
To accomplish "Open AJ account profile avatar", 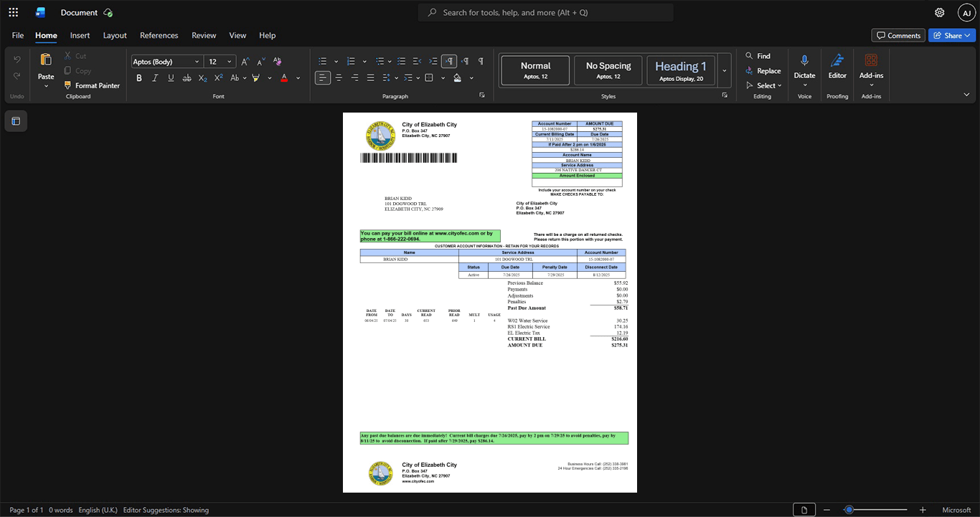I will [966, 12].
